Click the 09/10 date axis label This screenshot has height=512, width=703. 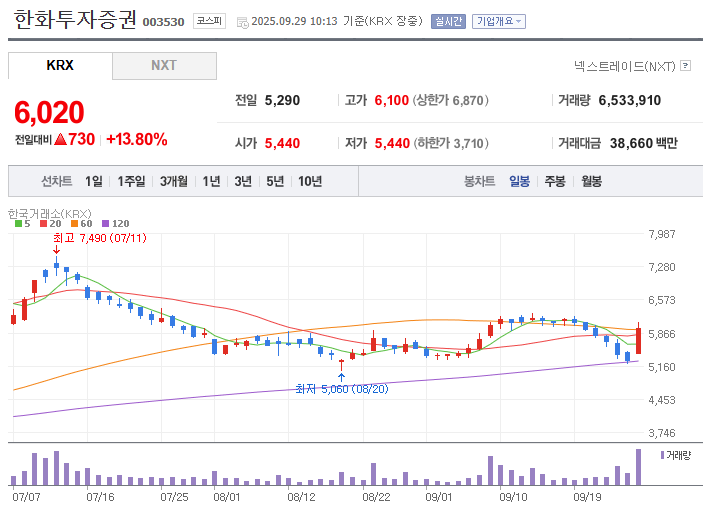[513, 497]
